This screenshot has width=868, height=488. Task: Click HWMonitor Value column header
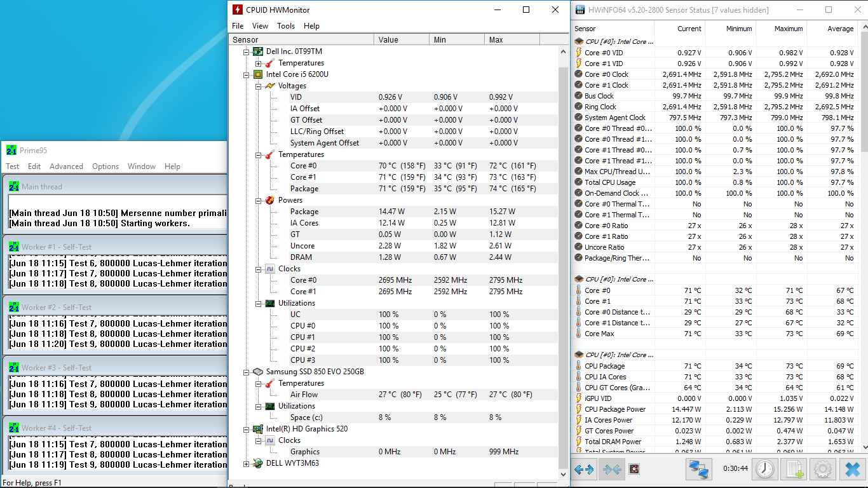[402, 39]
